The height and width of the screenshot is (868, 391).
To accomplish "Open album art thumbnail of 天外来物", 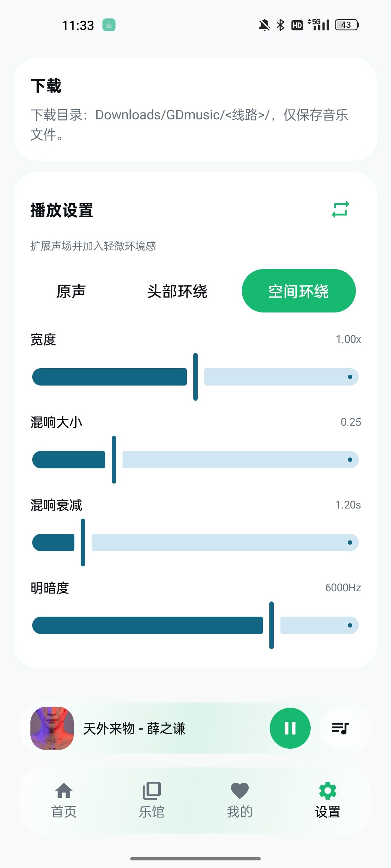I will [52, 728].
